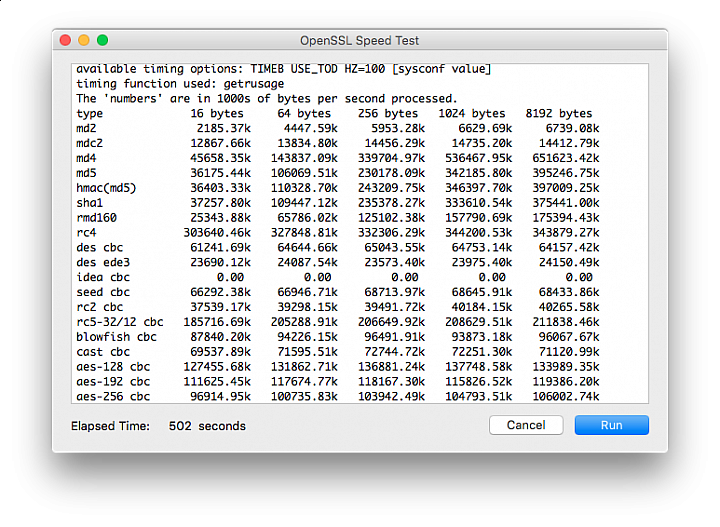Select the sha1 row label
Screen dimensions: 720x527
point(90,203)
